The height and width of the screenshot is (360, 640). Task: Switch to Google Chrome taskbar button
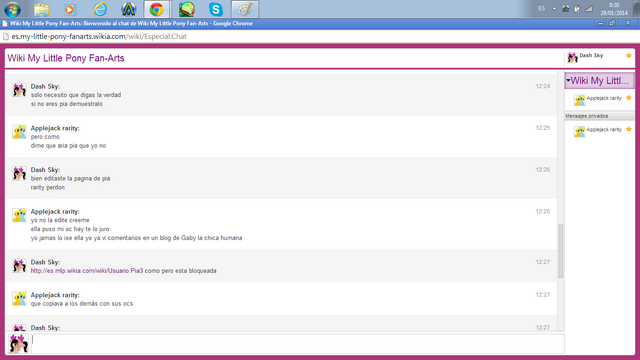(157, 9)
